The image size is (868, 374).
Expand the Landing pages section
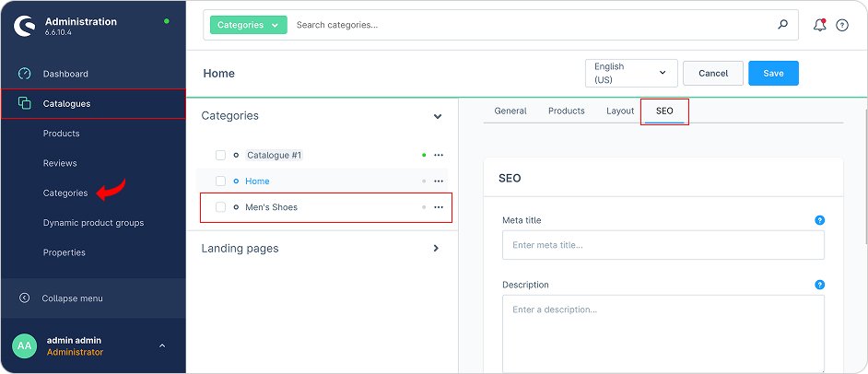437,248
